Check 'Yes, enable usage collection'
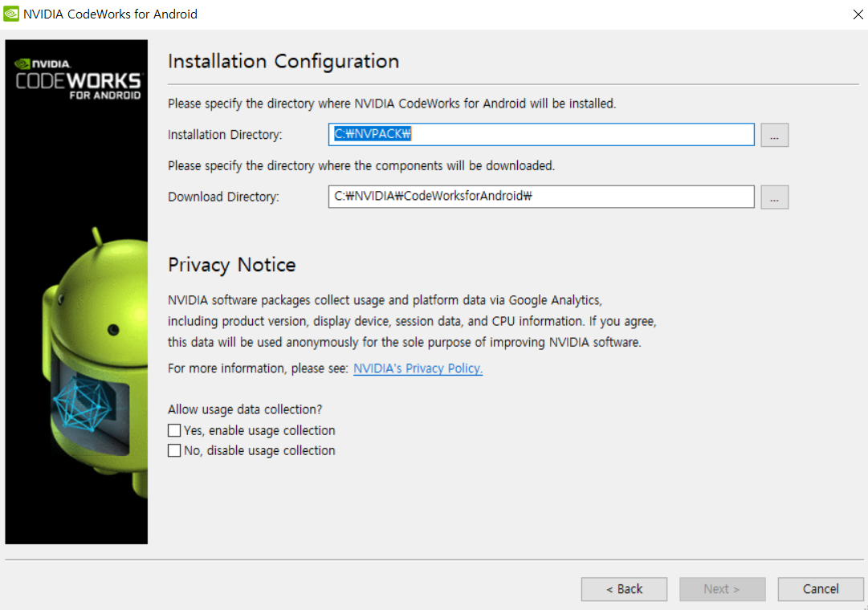The height and width of the screenshot is (610, 868). click(x=174, y=430)
